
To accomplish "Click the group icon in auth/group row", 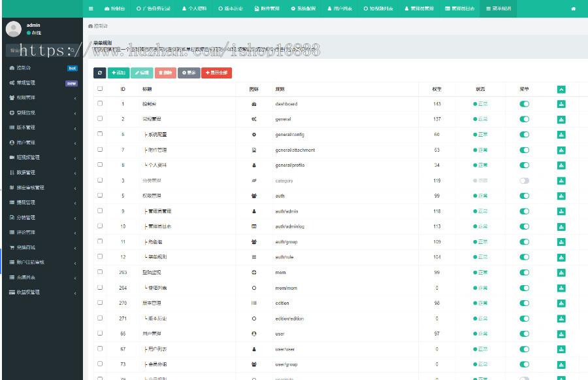I will 254,242.
